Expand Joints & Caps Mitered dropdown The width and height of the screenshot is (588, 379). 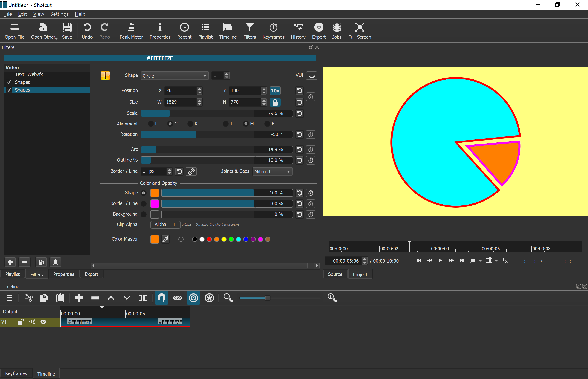[272, 171]
